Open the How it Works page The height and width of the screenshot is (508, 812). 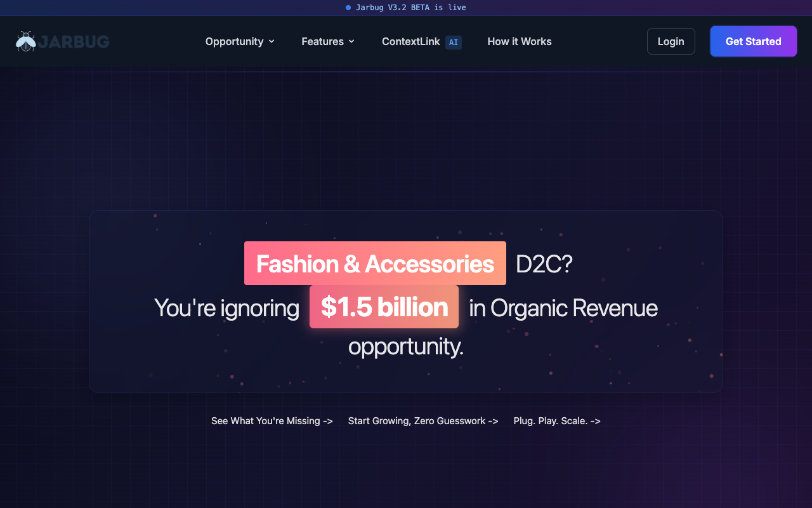click(520, 41)
